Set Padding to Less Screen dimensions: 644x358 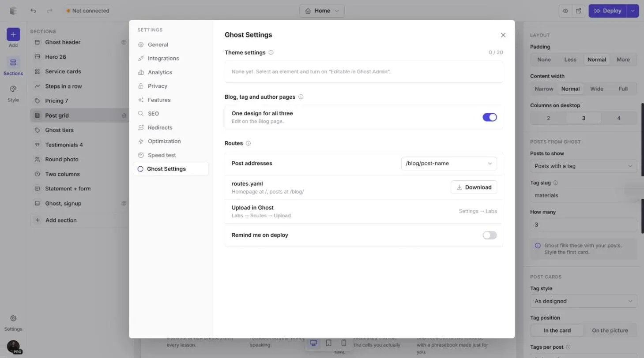coord(570,60)
